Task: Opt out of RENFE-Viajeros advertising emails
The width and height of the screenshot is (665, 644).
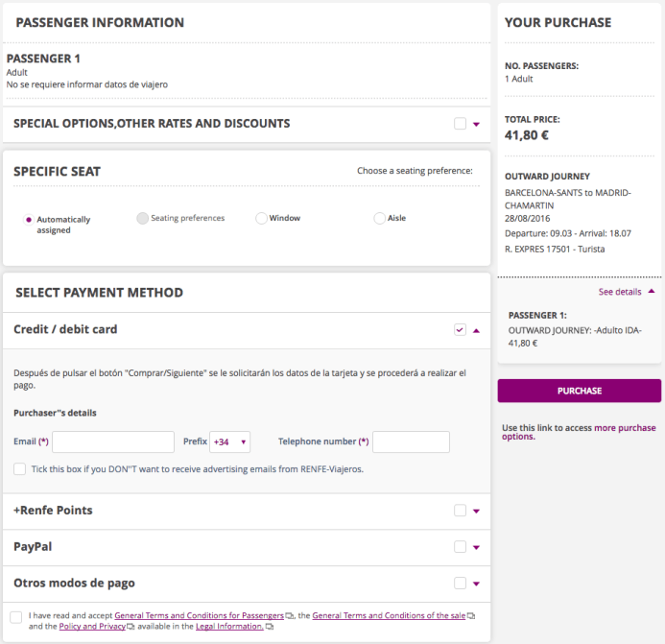Action: [20, 469]
